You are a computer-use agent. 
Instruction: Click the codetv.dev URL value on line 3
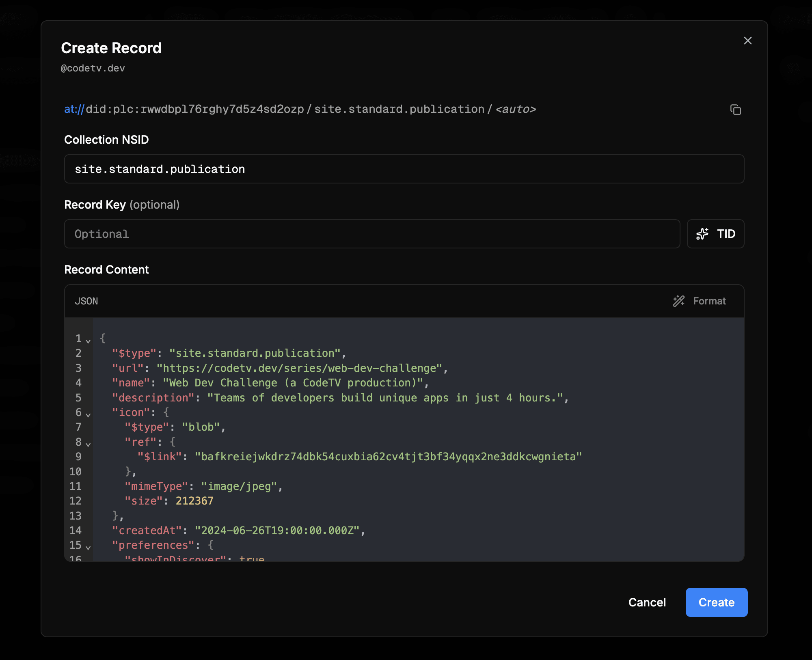(x=302, y=368)
